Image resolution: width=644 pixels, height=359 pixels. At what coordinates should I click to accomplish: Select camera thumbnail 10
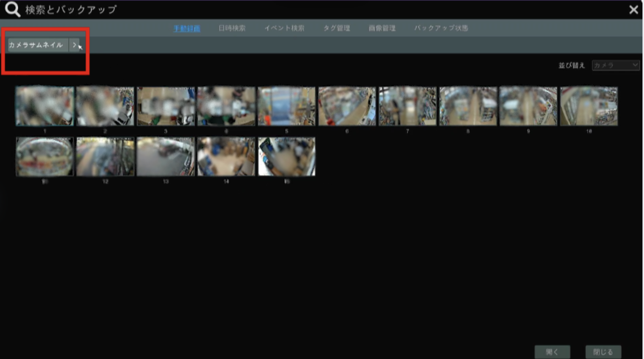coord(589,106)
